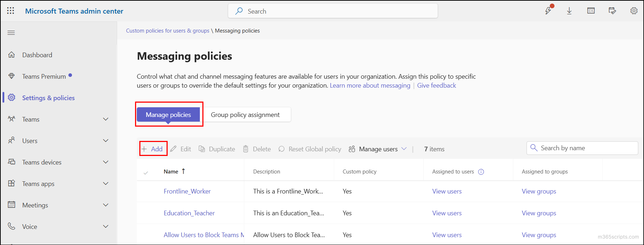Expand the Voice section chevron
Screen dimensions: 644x245
106,226
